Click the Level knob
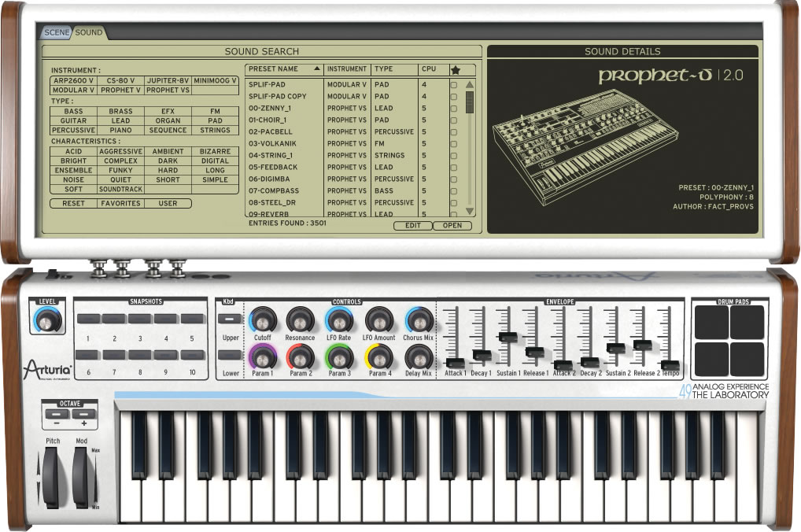Image resolution: width=801 pixels, height=532 pixels. click(47, 321)
